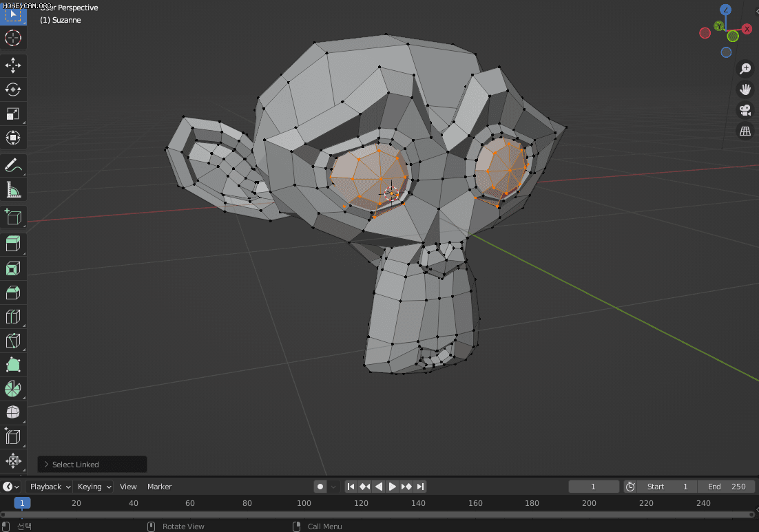Expand the Select Linked operator panel

[x=92, y=465]
